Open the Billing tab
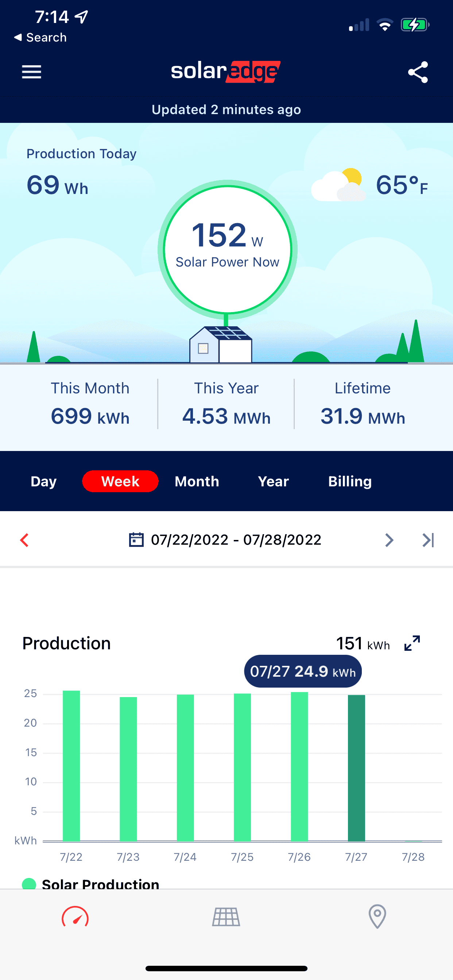This screenshot has height=980, width=453. click(350, 481)
